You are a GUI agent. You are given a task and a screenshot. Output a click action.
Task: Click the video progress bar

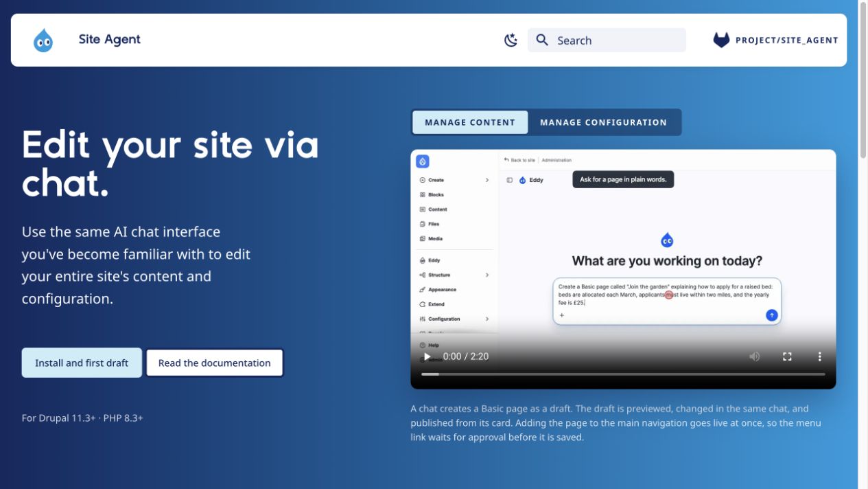623,374
